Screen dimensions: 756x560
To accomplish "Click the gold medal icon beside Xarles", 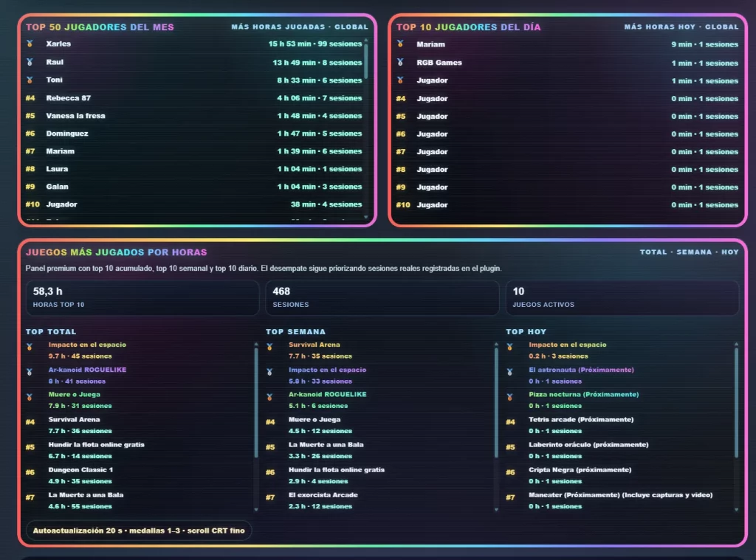I will coord(30,44).
